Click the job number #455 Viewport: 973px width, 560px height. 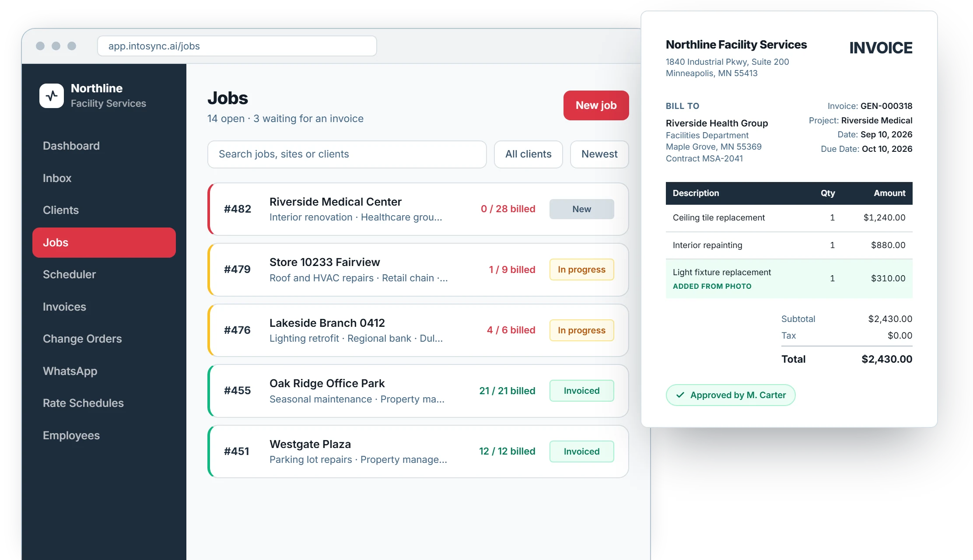click(237, 391)
